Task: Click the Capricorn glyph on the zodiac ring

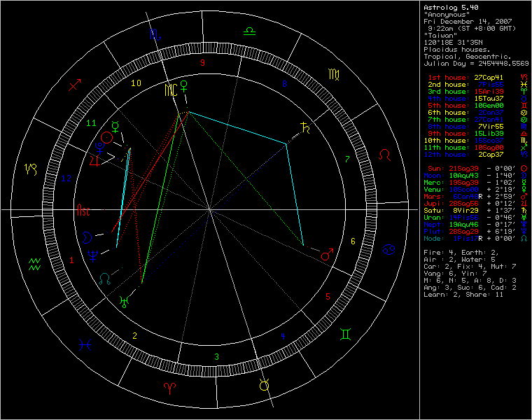Action: (31, 169)
